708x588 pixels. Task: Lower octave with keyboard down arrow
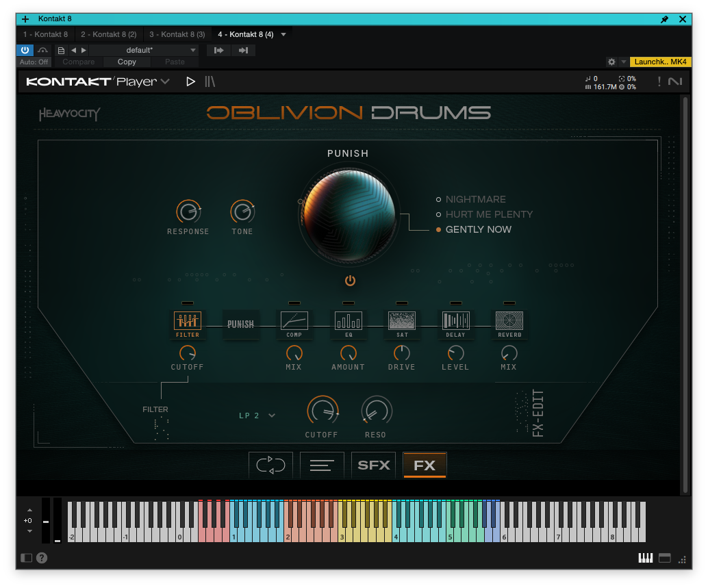(x=30, y=531)
